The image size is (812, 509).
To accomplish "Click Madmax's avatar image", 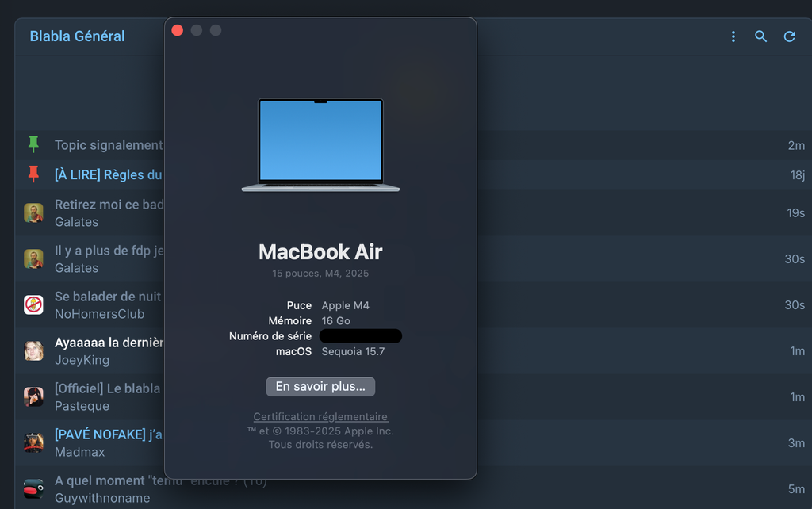I will pyautogui.click(x=33, y=442).
